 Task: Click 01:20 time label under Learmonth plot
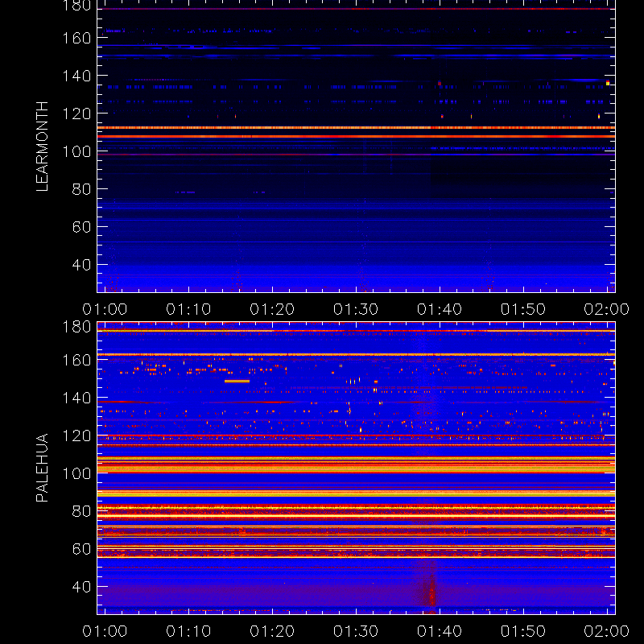point(272,309)
